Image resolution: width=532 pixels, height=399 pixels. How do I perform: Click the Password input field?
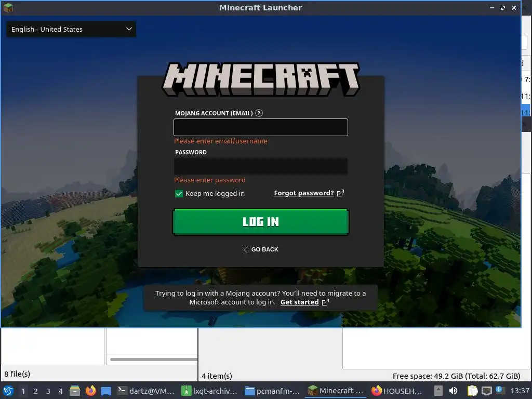coord(261,166)
